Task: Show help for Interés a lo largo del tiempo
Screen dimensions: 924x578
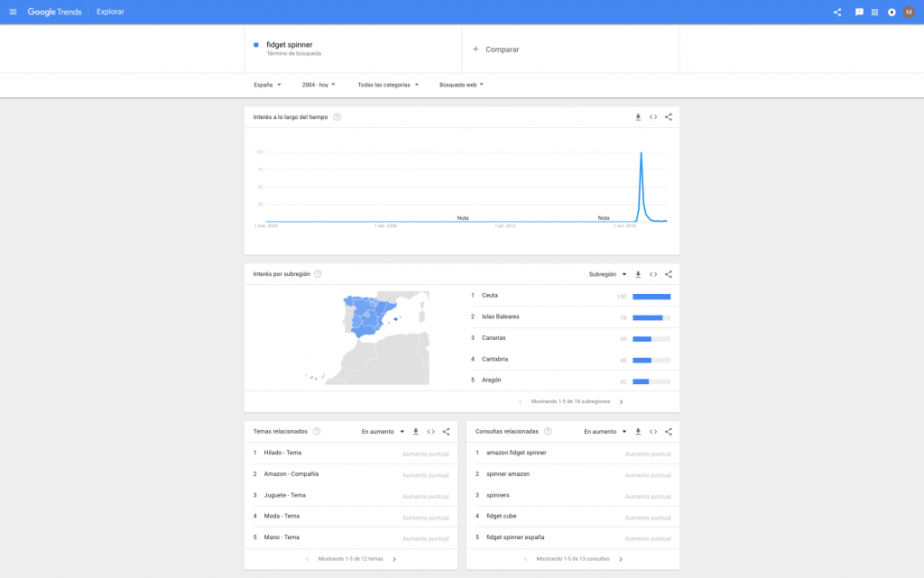Action: (337, 117)
